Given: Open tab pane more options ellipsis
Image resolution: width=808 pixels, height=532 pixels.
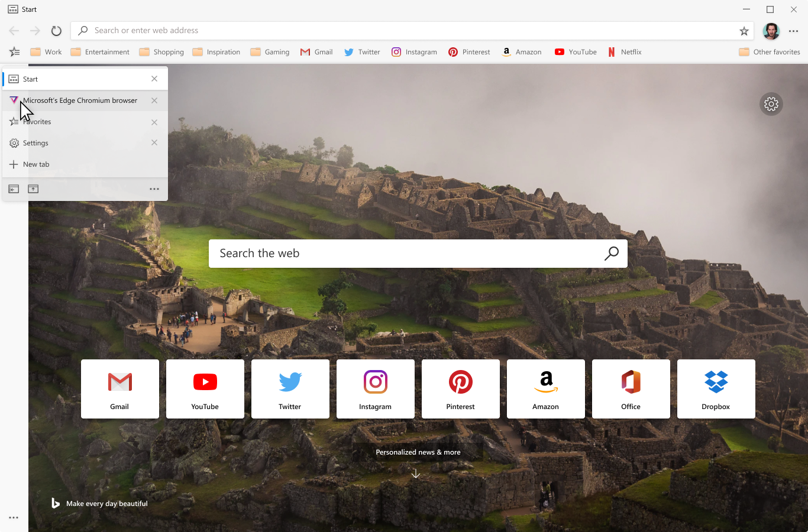Looking at the screenshot, I should (154, 189).
